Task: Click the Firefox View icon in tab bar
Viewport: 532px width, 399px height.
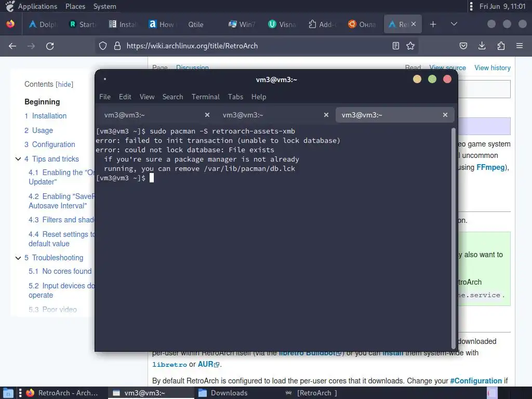Action: 10,24
